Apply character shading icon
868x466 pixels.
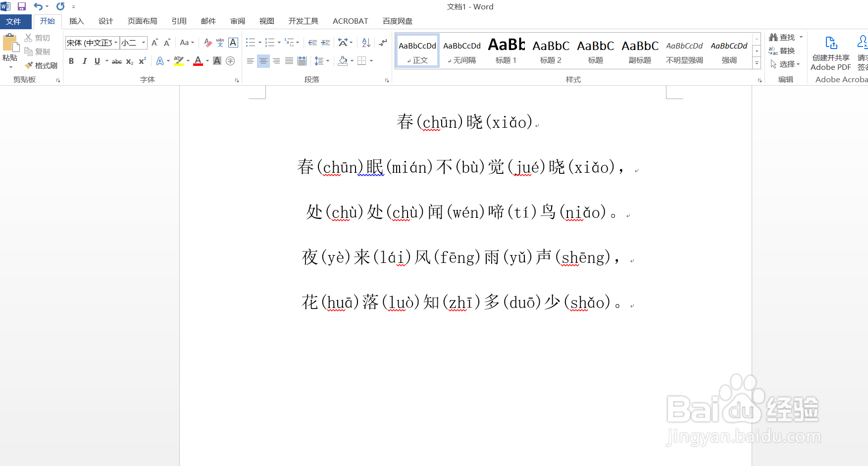[x=217, y=61]
